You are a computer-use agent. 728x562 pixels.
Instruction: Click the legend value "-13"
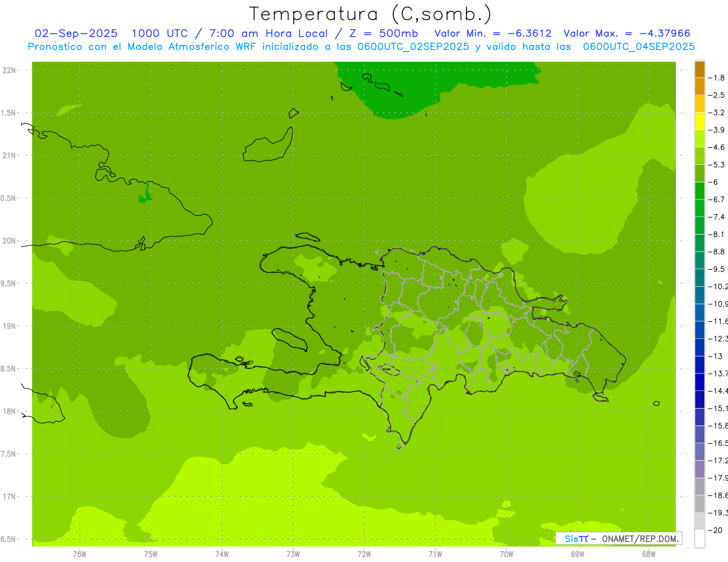click(715, 356)
